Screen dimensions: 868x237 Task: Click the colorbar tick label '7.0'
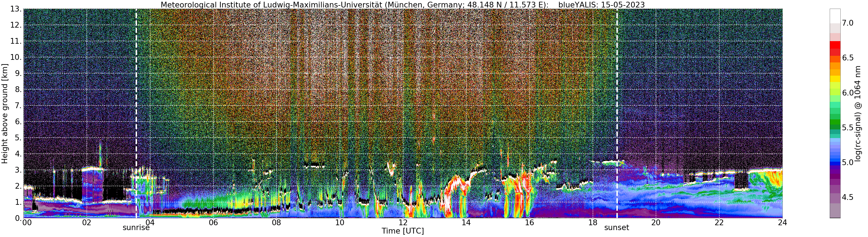tap(848, 23)
